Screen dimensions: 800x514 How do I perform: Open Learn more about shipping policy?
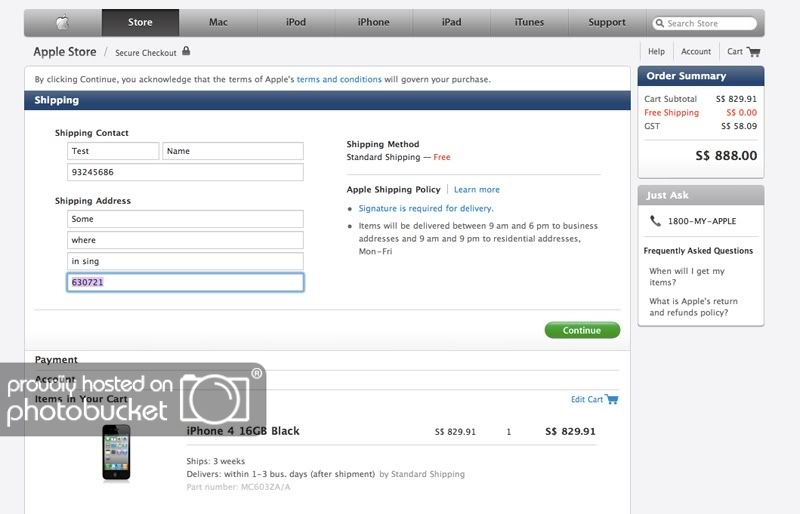pos(477,189)
